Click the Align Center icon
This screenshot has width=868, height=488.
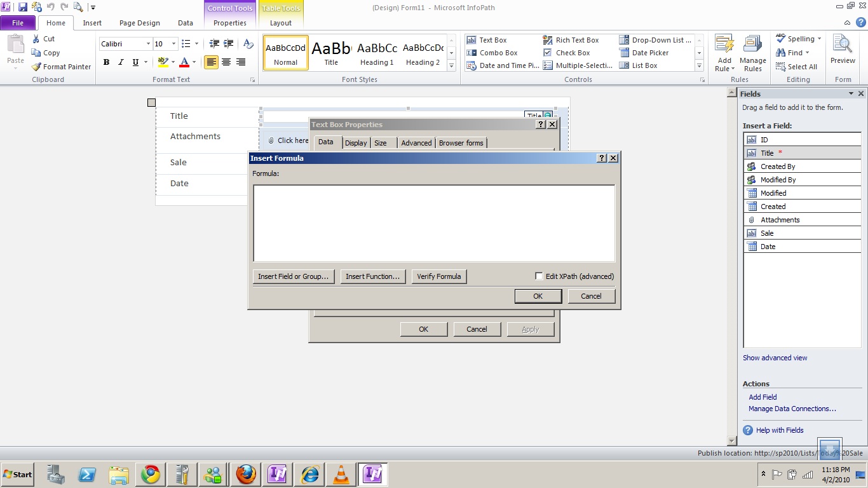coord(226,62)
